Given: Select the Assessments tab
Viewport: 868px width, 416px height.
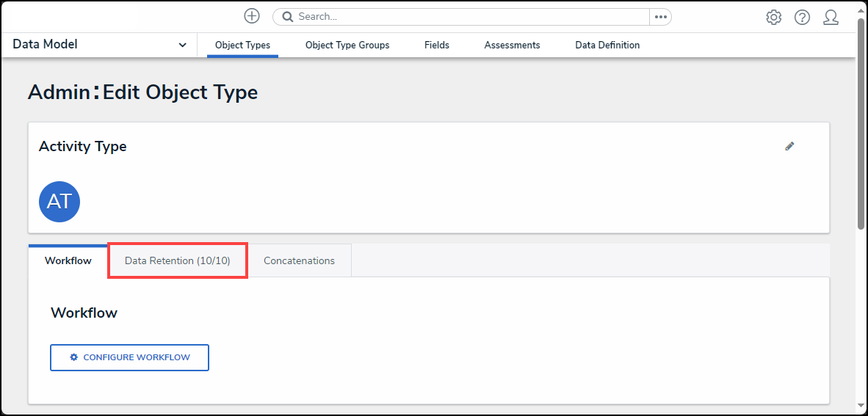Looking at the screenshot, I should tap(512, 45).
